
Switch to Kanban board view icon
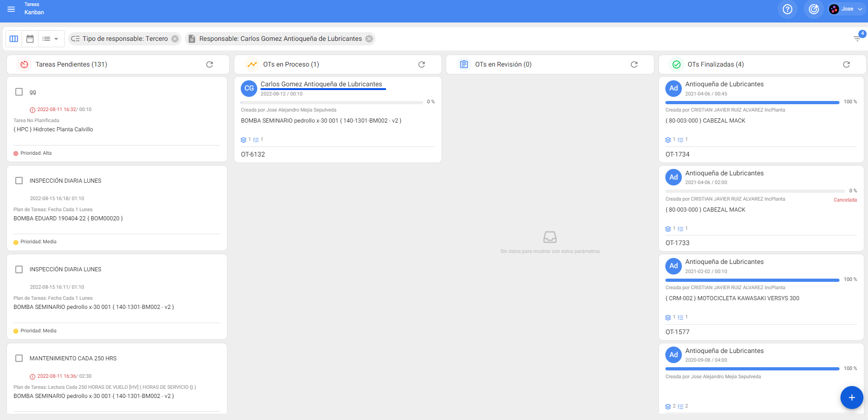(x=14, y=39)
